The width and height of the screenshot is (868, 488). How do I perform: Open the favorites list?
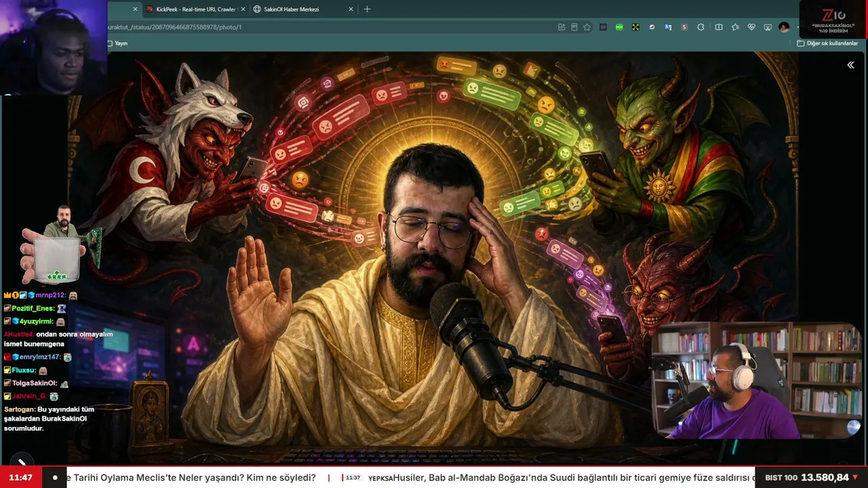pyautogui.click(x=735, y=27)
